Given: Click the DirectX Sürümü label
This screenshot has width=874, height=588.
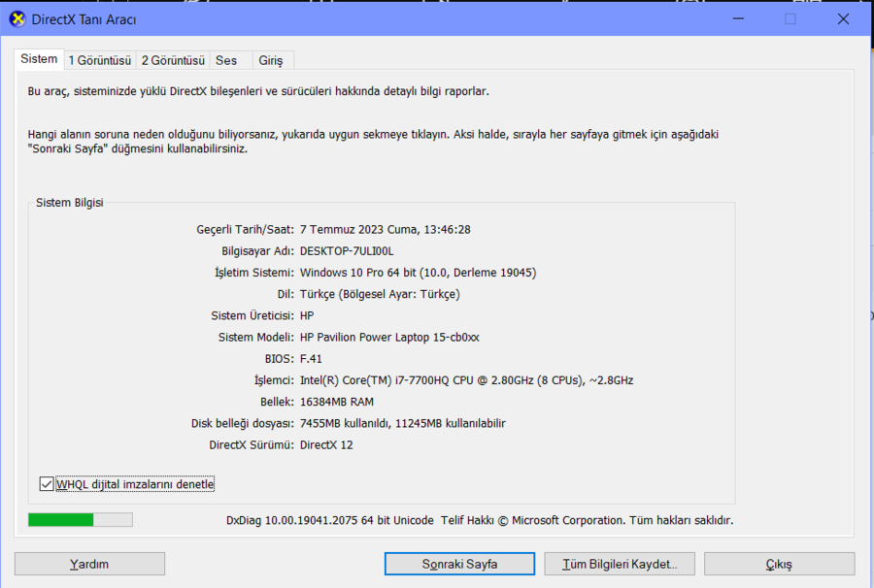Looking at the screenshot, I should 252,445.
